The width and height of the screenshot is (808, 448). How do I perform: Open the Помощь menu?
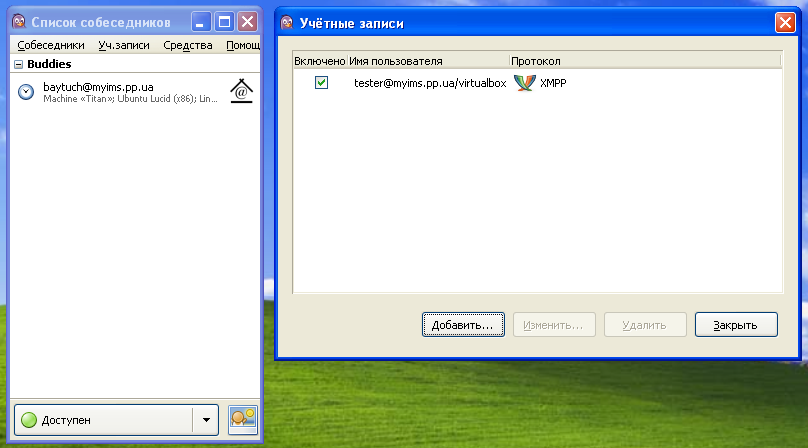[x=243, y=45]
